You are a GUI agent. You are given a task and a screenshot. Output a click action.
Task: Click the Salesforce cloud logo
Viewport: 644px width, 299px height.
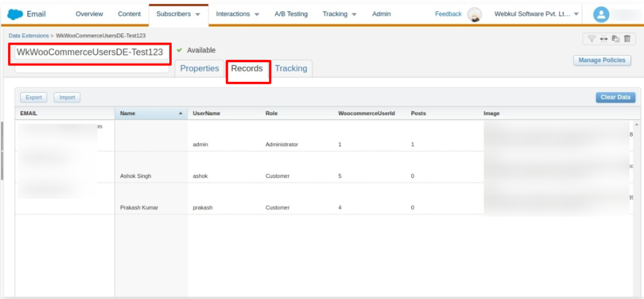[x=16, y=14]
